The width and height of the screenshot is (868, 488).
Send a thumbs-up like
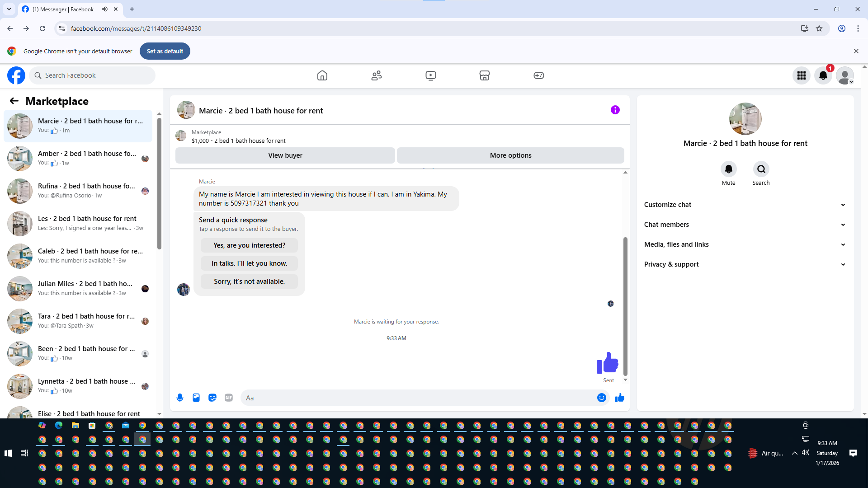point(619,398)
